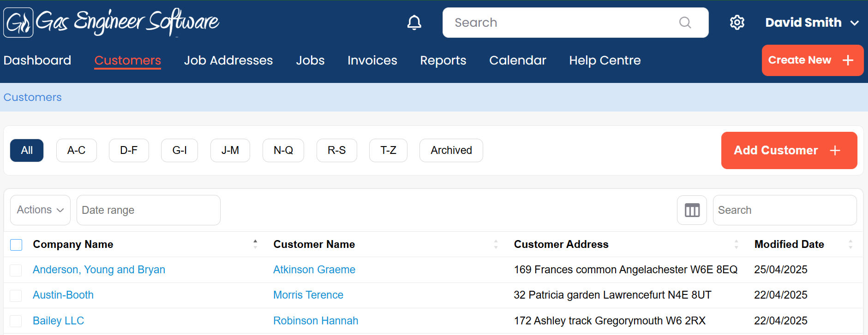Open the notifications bell
The image size is (868, 335).
(414, 23)
